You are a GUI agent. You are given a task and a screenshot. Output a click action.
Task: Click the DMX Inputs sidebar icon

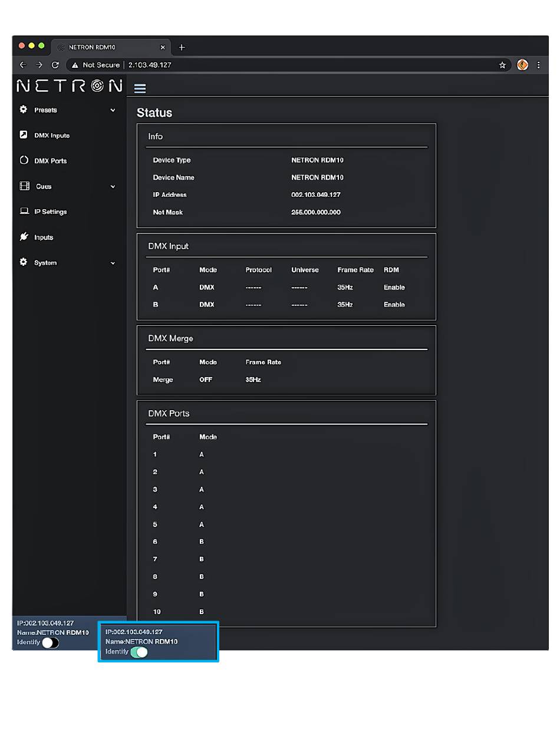(x=24, y=135)
